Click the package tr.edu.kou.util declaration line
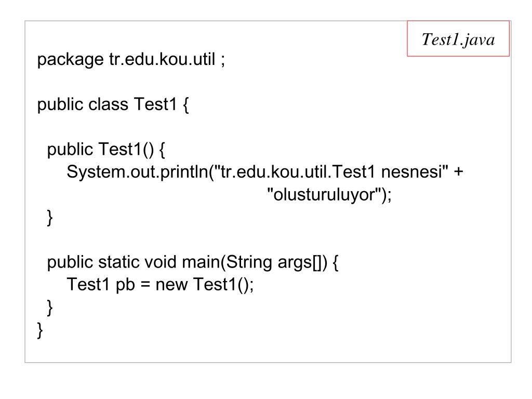Image resolution: width=532 pixels, height=399 pixels. [x=131, y=60]
